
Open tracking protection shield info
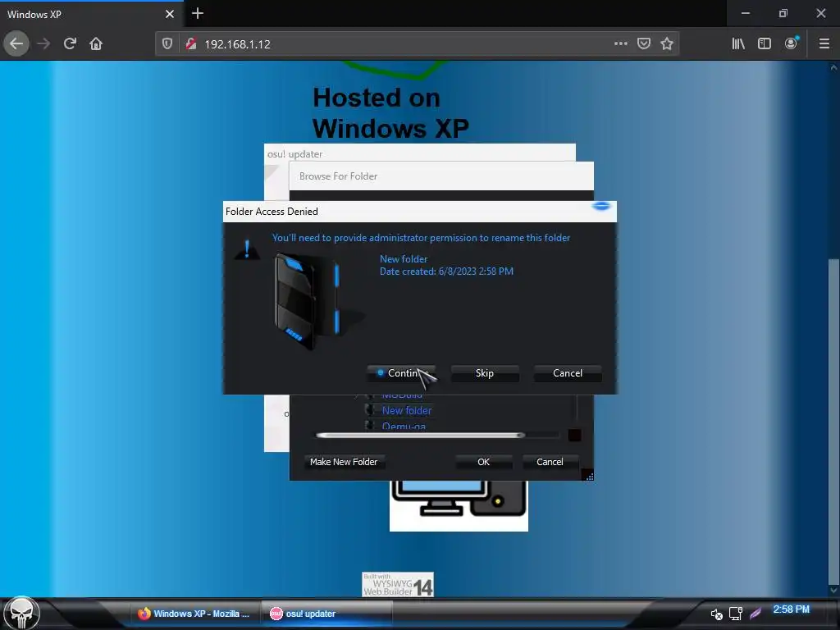(167, 44)
